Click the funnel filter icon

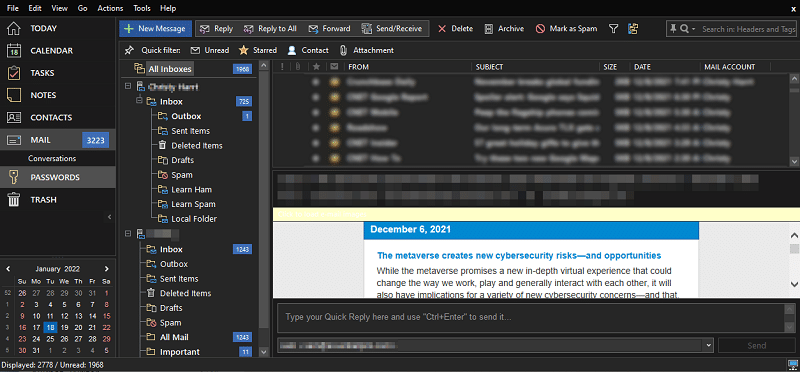pos(614,29)
